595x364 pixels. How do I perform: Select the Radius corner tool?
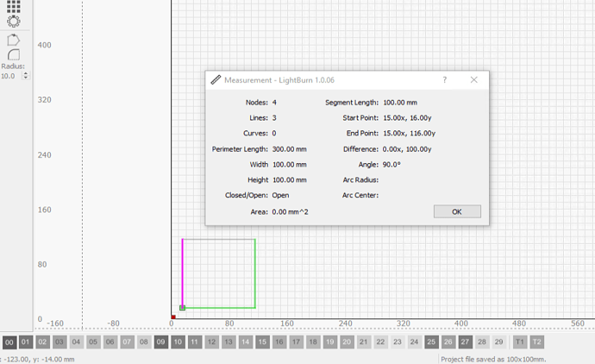click(x=13, y=54)
